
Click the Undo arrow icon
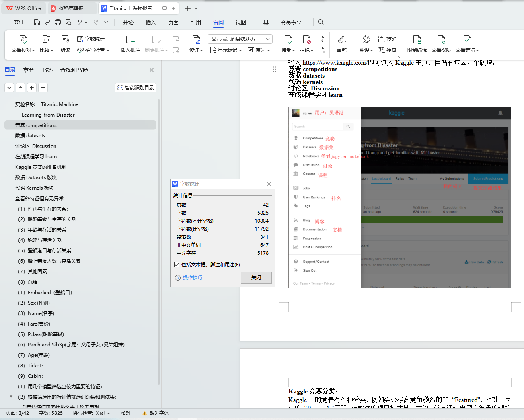pos(80,23)
